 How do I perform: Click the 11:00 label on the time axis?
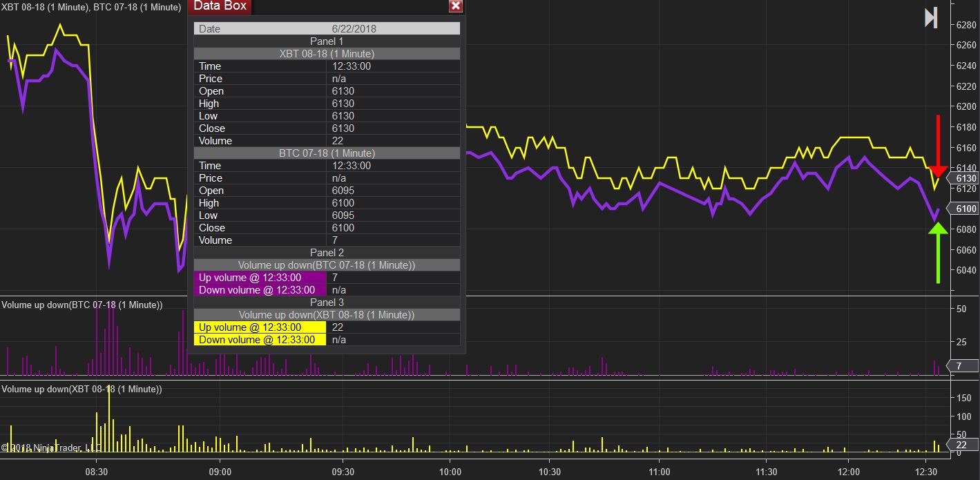tap(660, 472)
